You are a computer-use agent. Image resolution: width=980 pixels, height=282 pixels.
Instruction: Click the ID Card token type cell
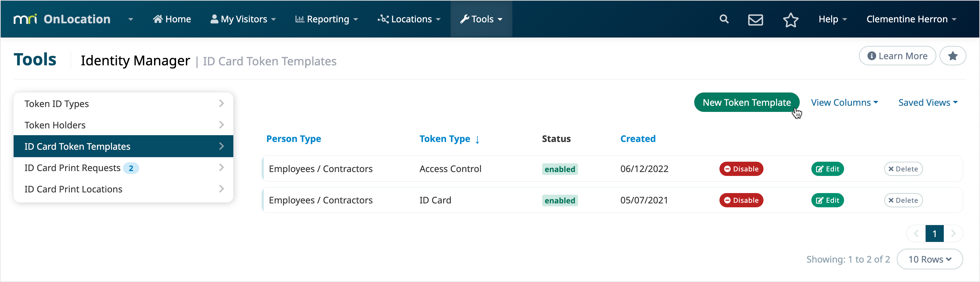[435, 200]
